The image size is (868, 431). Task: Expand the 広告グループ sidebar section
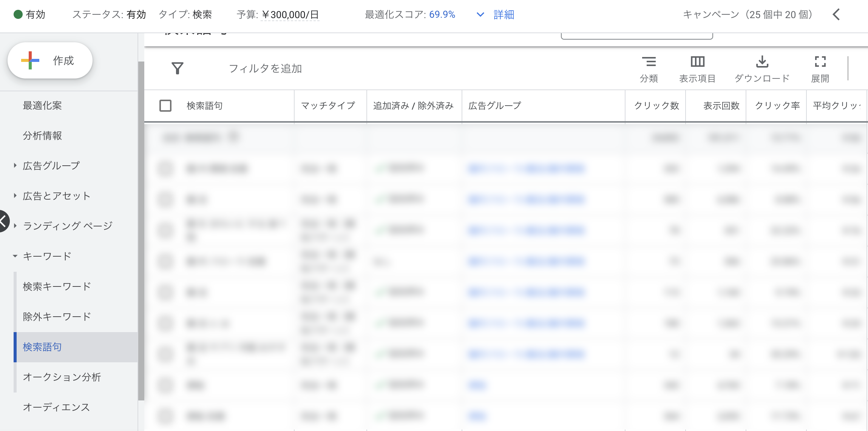coord(14,165)
